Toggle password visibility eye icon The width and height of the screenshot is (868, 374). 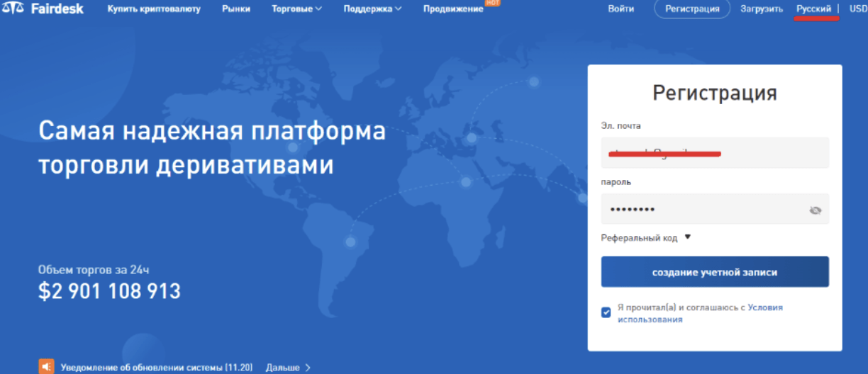point(815,210)
